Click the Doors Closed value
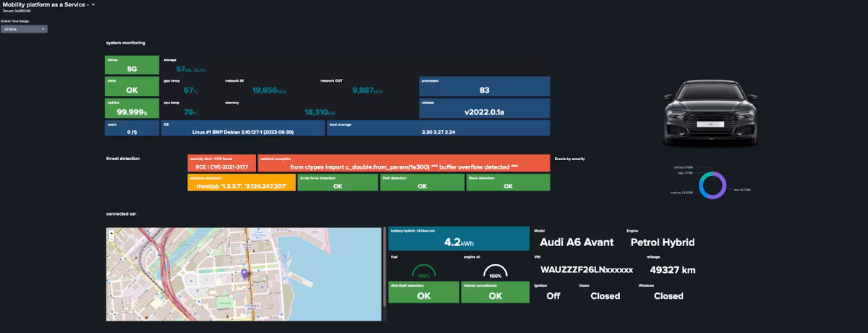Image resolution: width=868 pixels, height=333 pixels. coord(605,295)
